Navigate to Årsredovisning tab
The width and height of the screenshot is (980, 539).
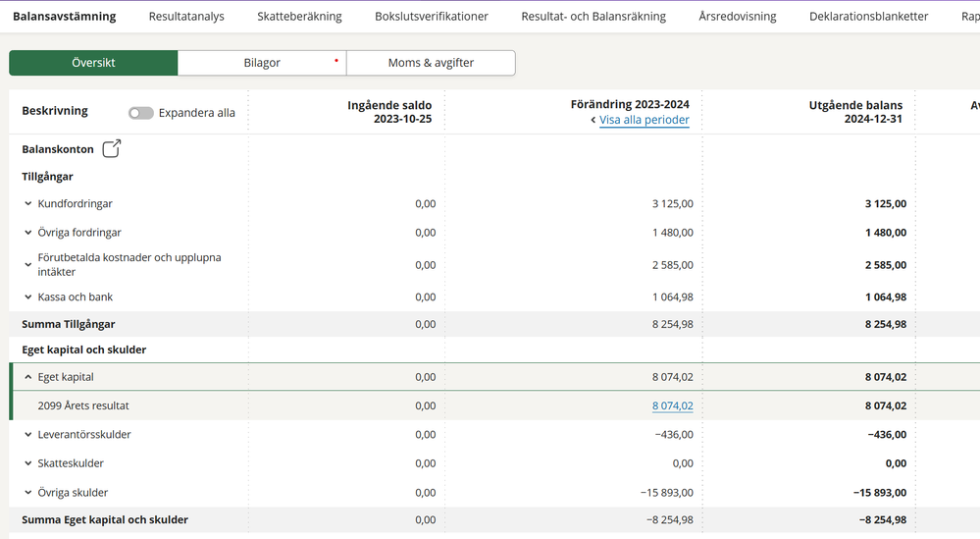click(737, 17)
